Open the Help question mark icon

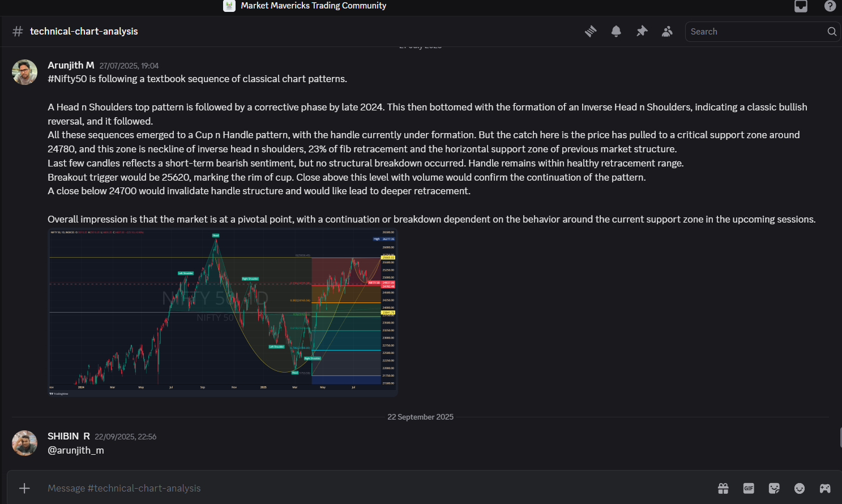(x=830, y=6)
